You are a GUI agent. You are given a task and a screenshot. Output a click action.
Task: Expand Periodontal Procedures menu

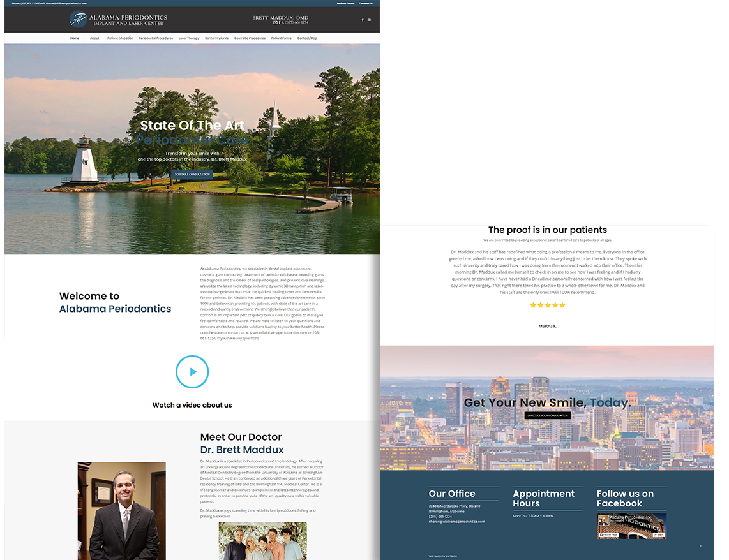(156, 38)
